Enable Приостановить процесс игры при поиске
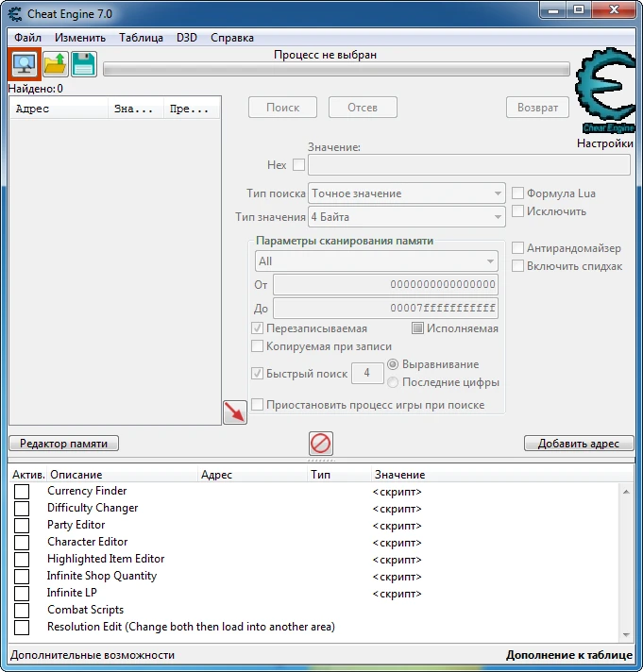Viewport: 643px width, 672px height. 257,405
